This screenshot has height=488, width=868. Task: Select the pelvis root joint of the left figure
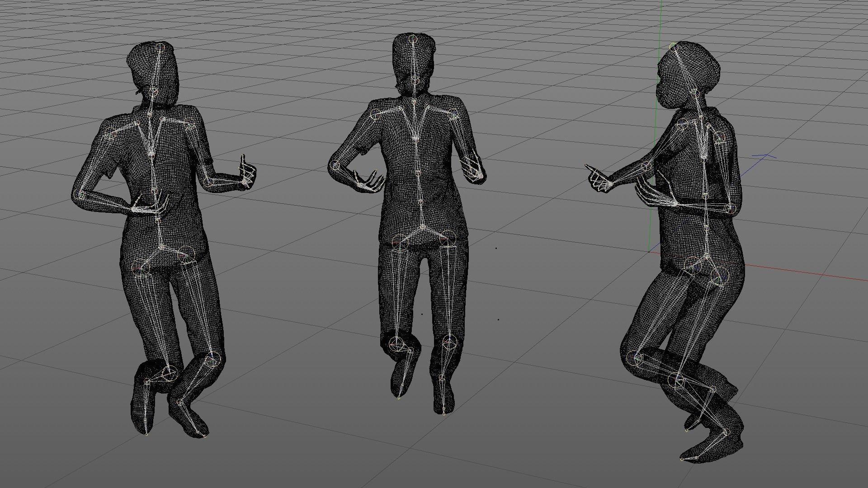tap(161, 247)
